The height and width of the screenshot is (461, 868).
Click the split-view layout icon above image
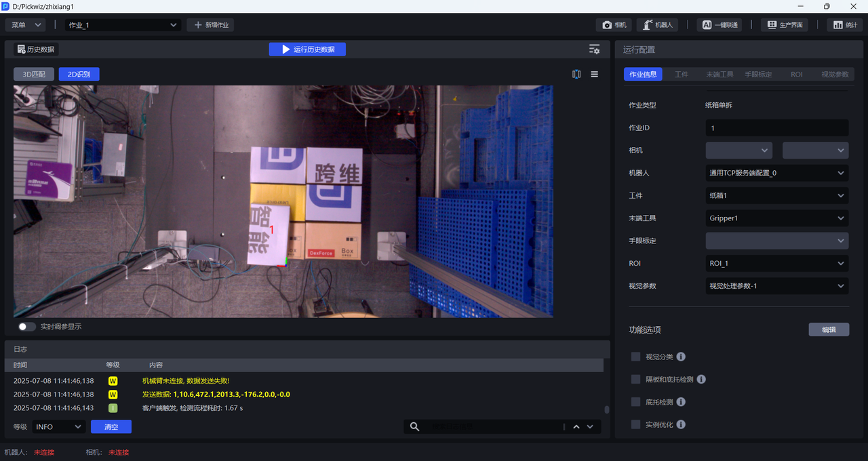coord(576,75)
